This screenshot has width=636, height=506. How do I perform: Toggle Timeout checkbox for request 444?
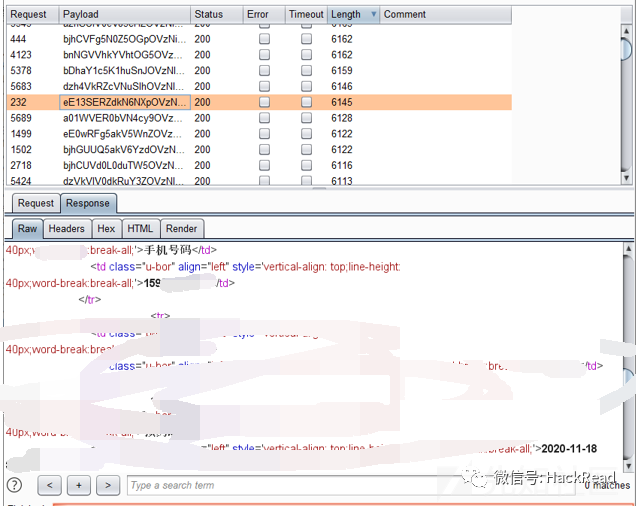tap(306, 39)
